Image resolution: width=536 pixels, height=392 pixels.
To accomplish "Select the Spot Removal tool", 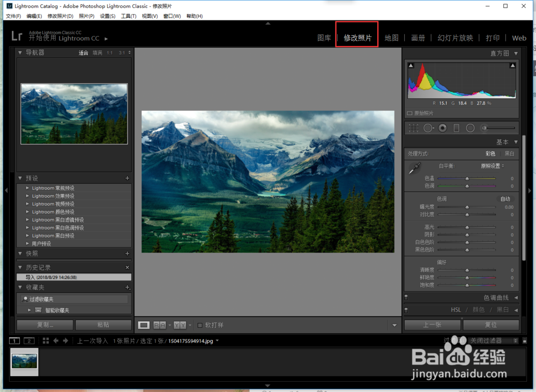I will pyautogui.click(x=428, y=128).
